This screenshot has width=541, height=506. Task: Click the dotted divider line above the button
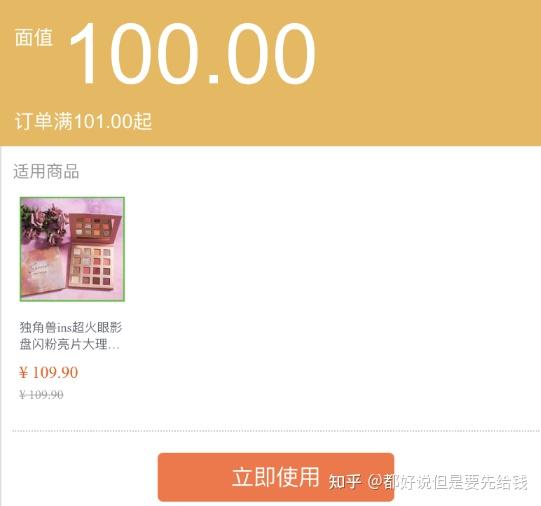[x=276, y=431]
